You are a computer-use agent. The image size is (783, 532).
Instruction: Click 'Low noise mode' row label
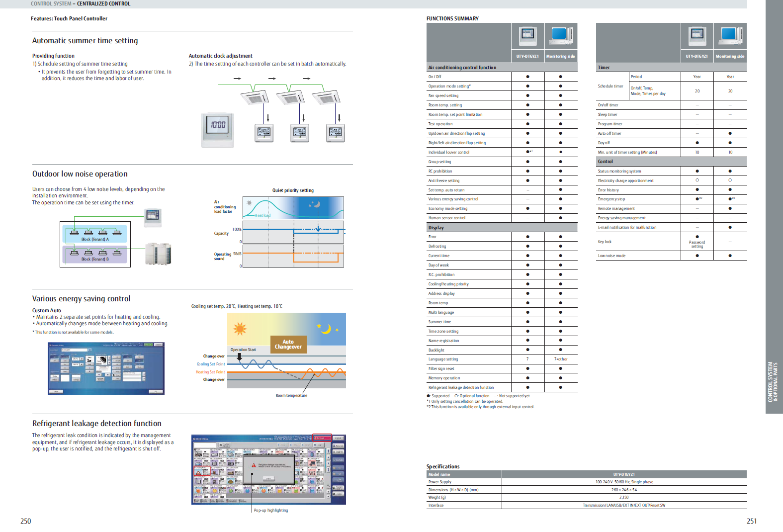(611, 256)
